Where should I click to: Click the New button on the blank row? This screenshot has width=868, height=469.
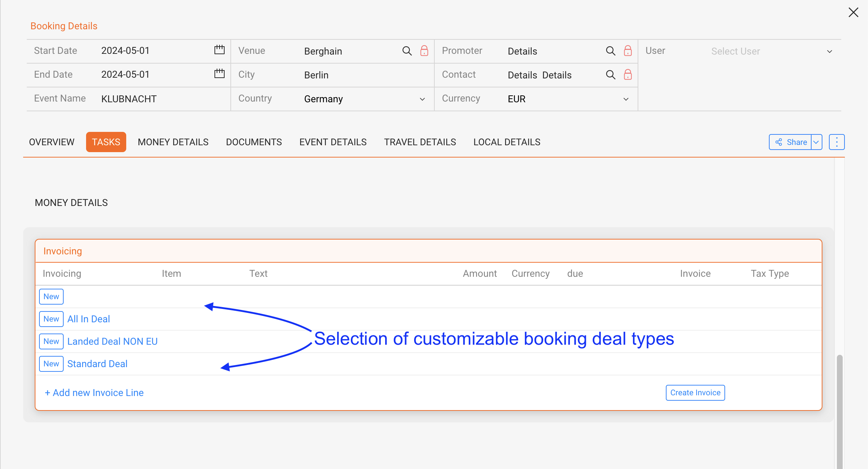51,297
